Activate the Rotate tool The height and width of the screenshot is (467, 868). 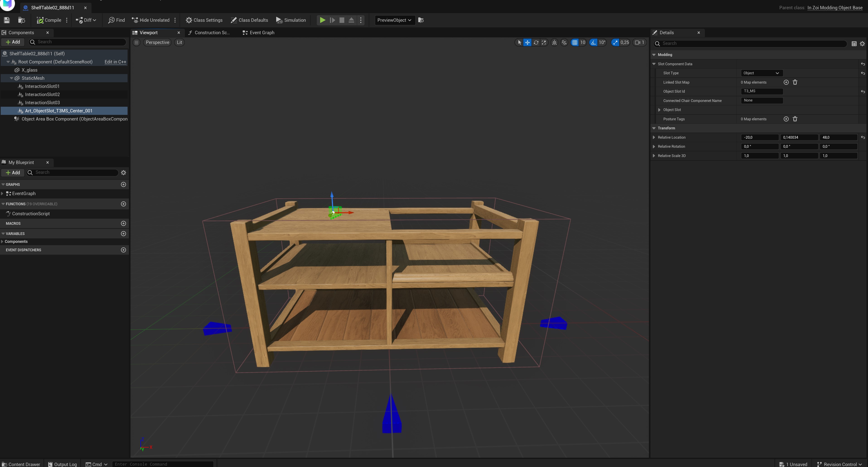click(536, 42)
